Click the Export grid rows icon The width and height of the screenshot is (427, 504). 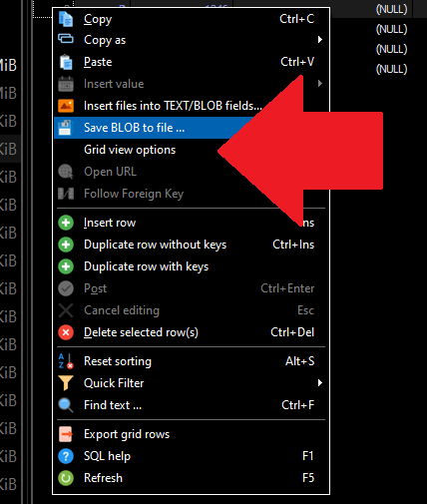tap(66, 434)
